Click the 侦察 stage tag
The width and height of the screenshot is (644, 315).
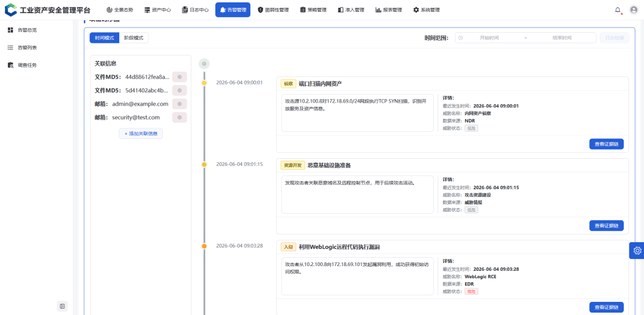pyautogui.click(x=289, y=84)
